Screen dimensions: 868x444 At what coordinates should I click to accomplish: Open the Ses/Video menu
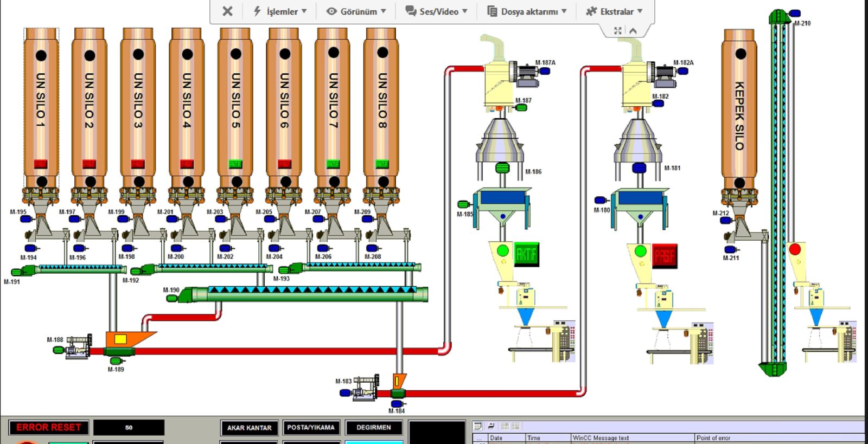click(436, 11)
